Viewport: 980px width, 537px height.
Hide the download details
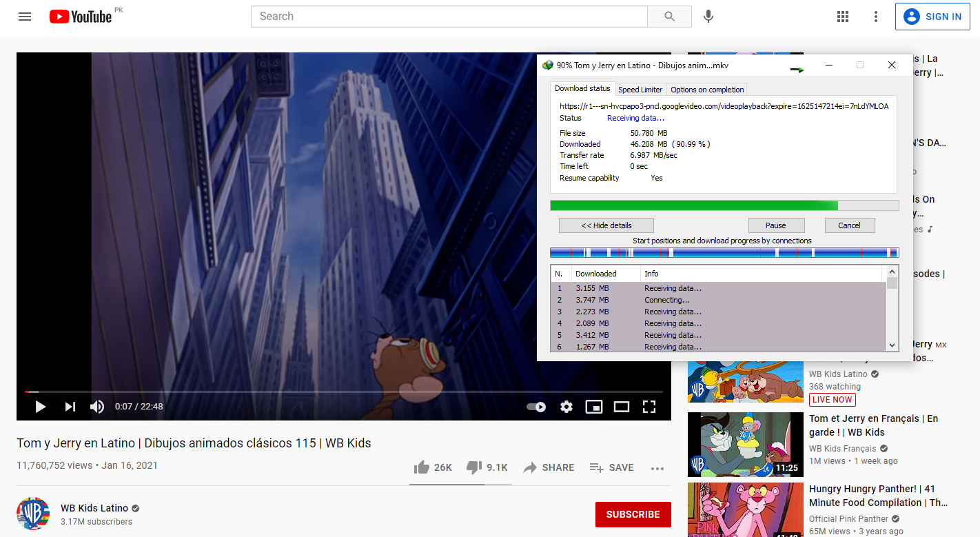coord(606,225)
